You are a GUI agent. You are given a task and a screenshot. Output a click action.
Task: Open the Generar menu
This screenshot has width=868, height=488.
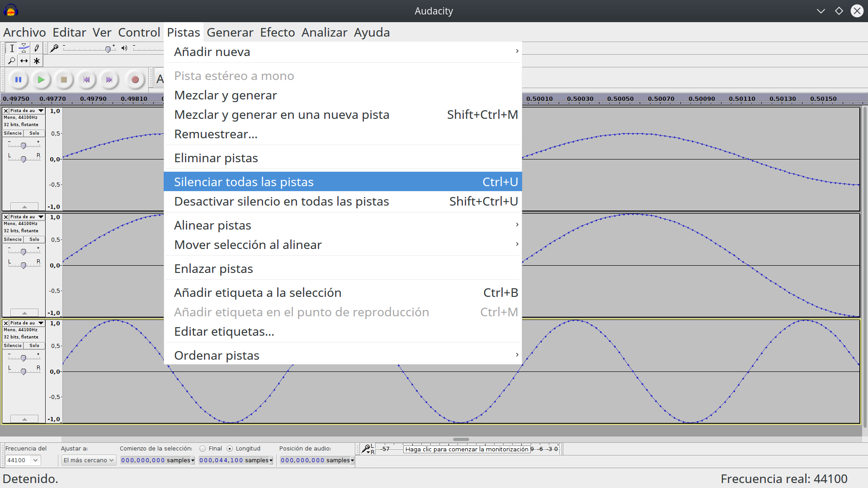[230, 33]
